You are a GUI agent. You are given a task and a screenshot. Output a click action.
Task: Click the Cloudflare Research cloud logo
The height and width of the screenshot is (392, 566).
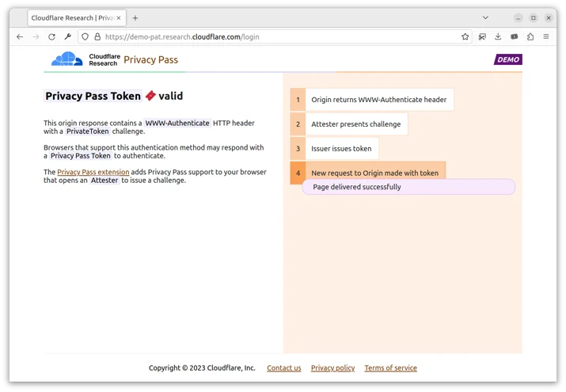(x=66, y=59)
